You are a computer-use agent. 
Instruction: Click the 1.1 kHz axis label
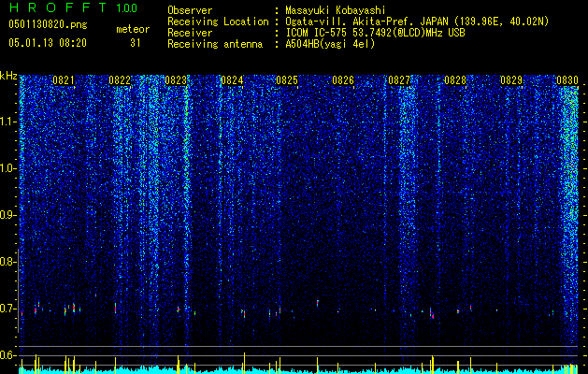[7, 122]
